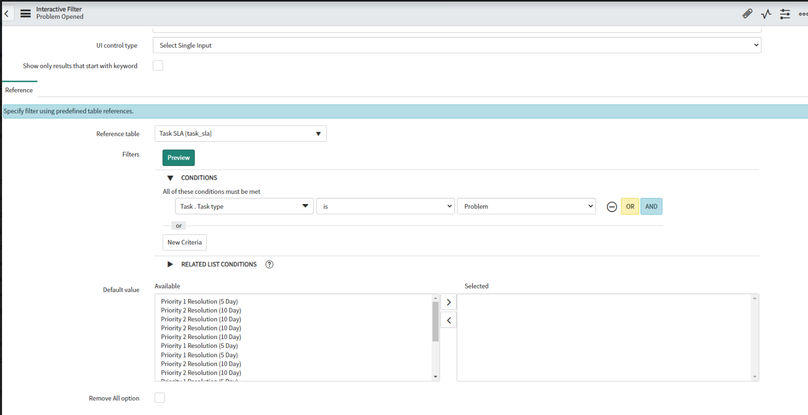Image resolution: width=808 pixels, height=415 pixels.
Task: Open the Reference table dropdown
Action: pyautogui.click(x=240, y=134)
